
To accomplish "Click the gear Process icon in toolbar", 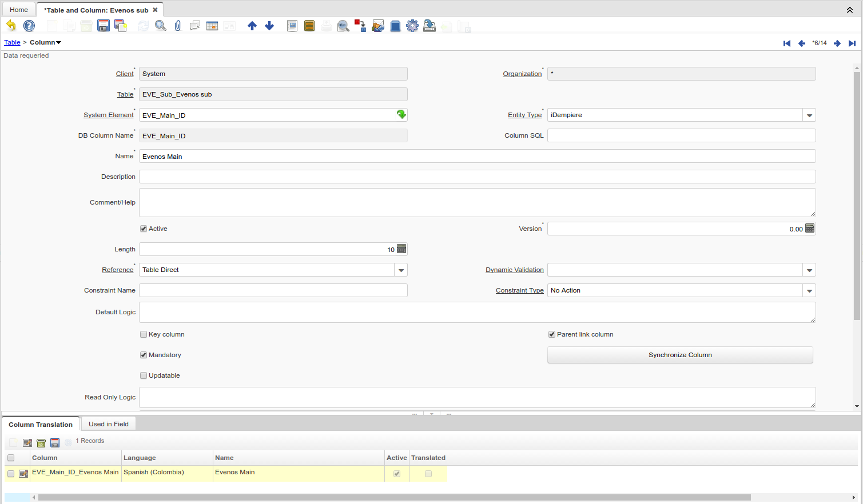I will point(412,26).
